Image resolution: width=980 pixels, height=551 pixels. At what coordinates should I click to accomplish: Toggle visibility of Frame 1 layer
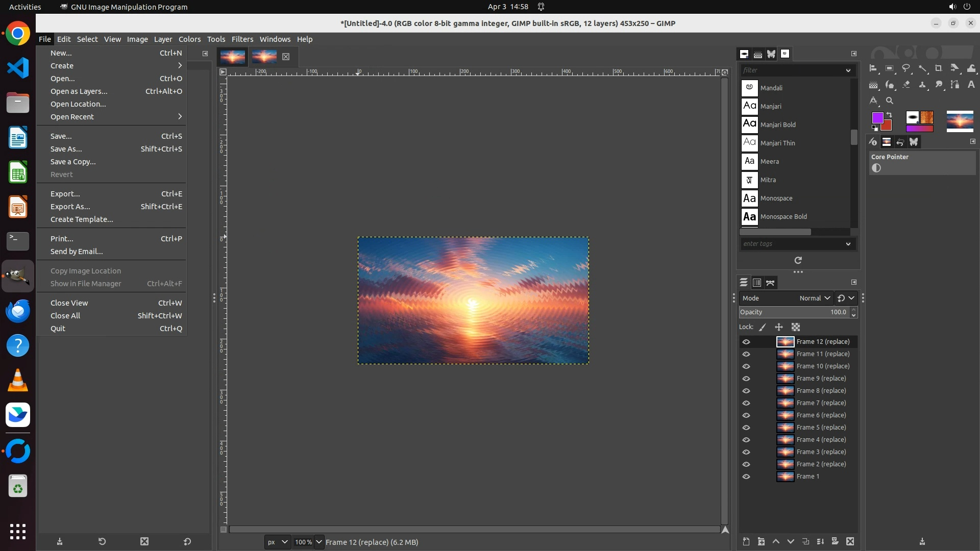746,477
